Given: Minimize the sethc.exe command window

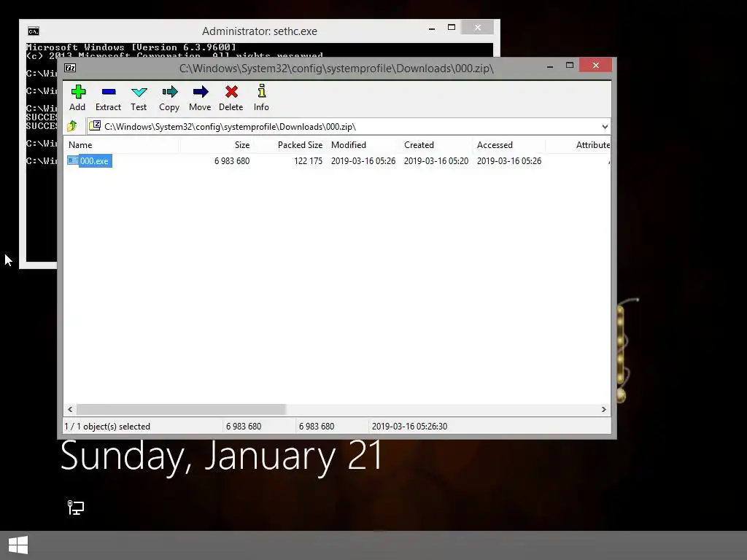Looking at the screenshot, I should [432, 28].
